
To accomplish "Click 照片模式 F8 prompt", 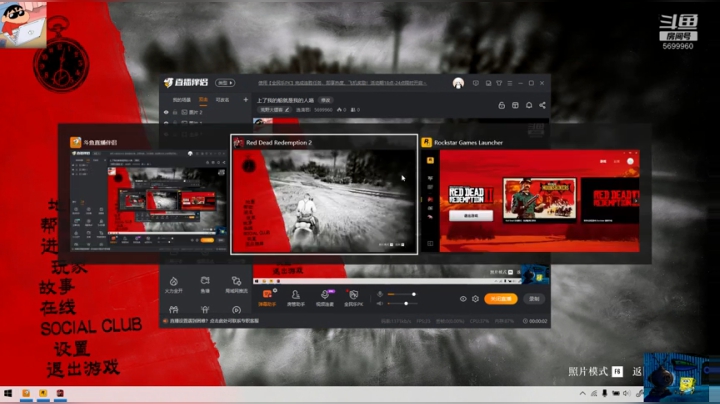I will point(596,371).
